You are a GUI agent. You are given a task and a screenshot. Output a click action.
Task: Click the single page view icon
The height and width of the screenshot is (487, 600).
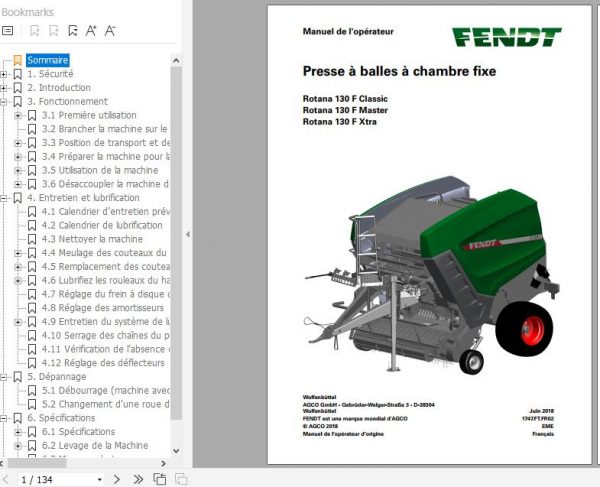click(x=160, y=479)
